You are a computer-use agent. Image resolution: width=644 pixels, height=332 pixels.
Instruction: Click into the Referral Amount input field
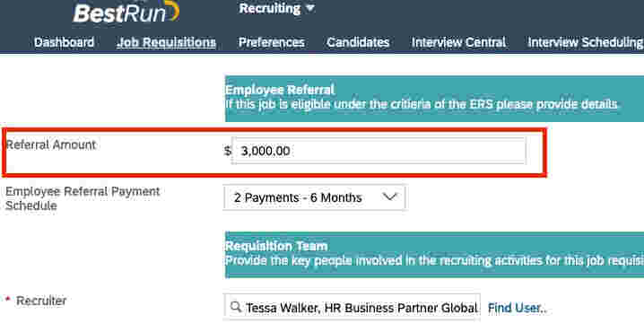click(x=379, y=151)
